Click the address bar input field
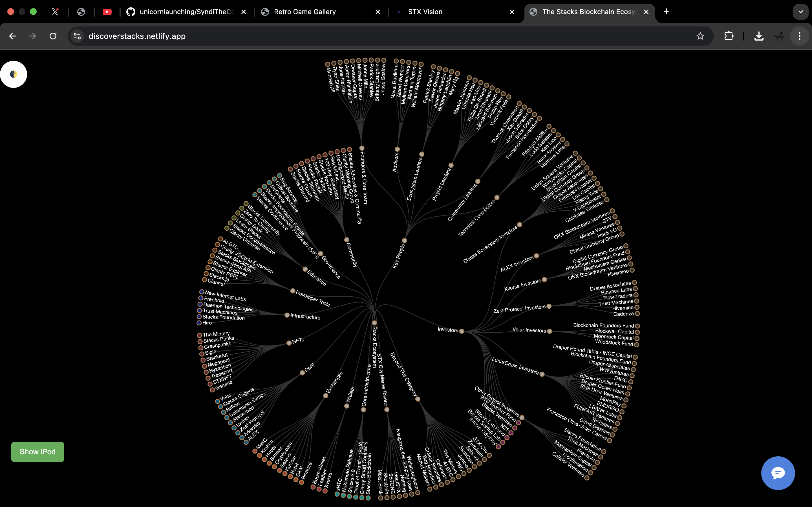 [x=235, y=36]
